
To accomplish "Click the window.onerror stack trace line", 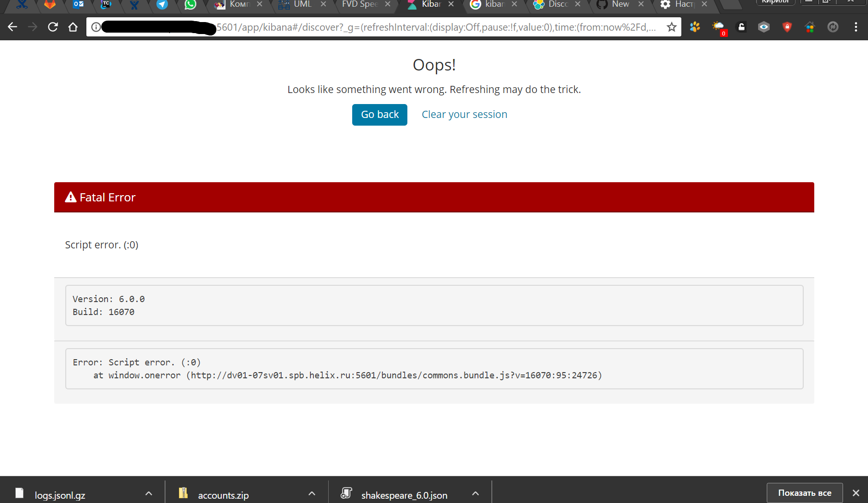I will tap(347, 375).
